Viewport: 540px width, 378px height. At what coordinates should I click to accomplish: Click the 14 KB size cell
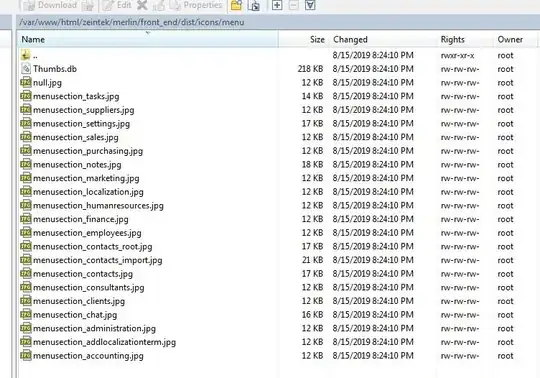point(312,96)
